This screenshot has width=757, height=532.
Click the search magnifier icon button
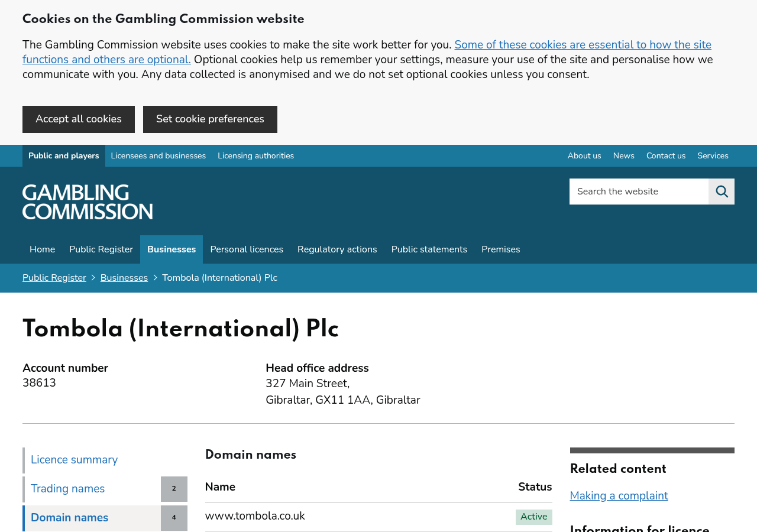point(722,192)
